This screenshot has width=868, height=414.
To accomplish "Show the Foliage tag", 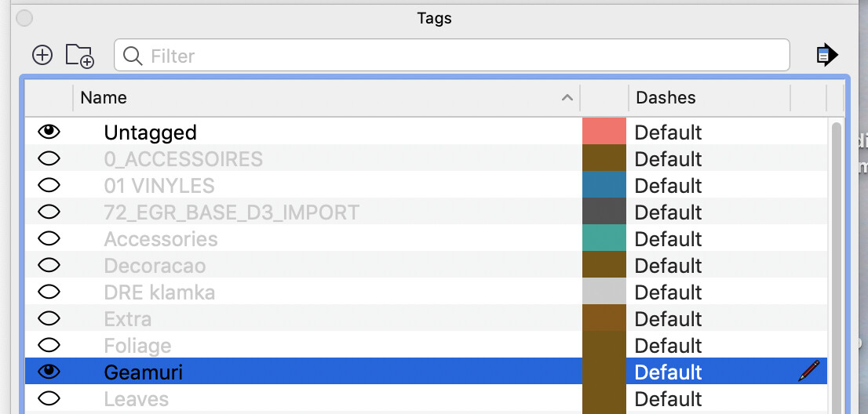I will point(49,346).
